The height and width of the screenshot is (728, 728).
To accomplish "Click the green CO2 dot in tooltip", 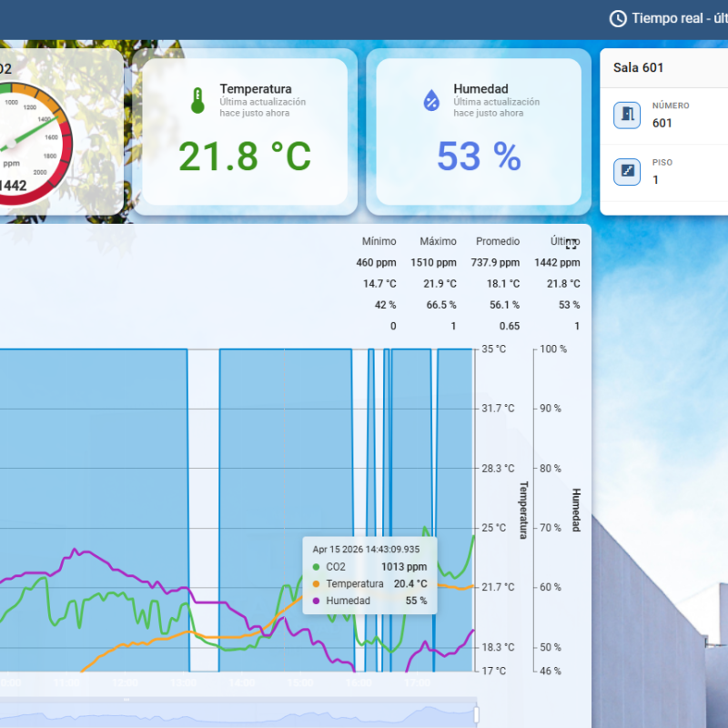I will pyautogui.click(x=316, y=567).
